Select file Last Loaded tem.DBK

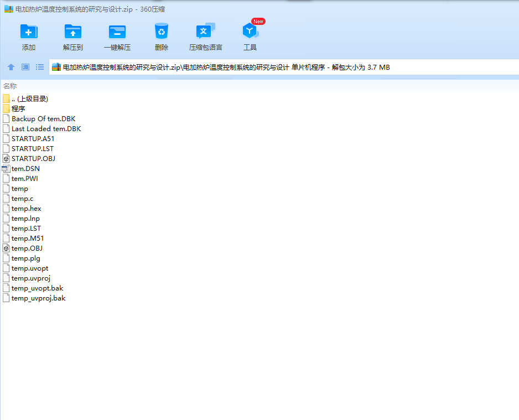pyautogui.click(x=46, y=129)
